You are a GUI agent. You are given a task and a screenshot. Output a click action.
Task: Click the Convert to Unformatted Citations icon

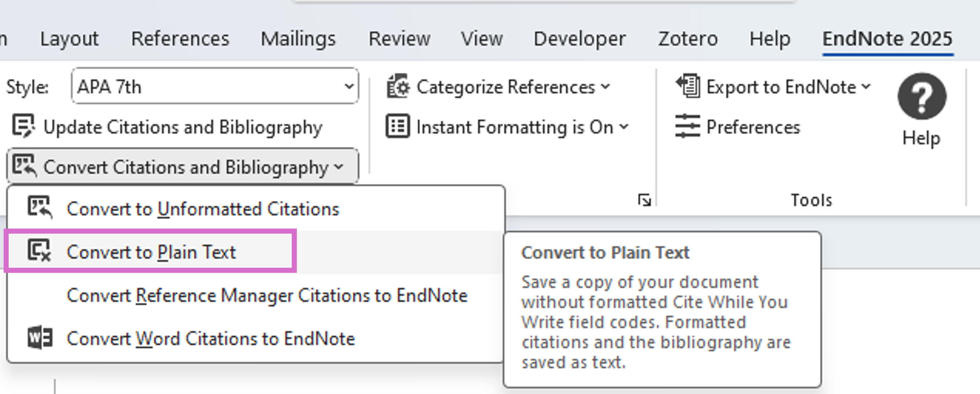pyautogui.click(x=40, y=208)
